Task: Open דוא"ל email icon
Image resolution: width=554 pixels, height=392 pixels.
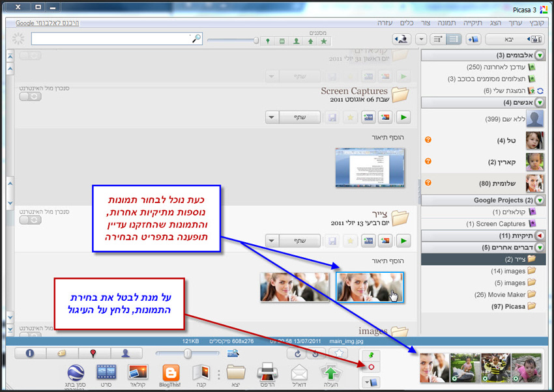Action: [299, 376]
